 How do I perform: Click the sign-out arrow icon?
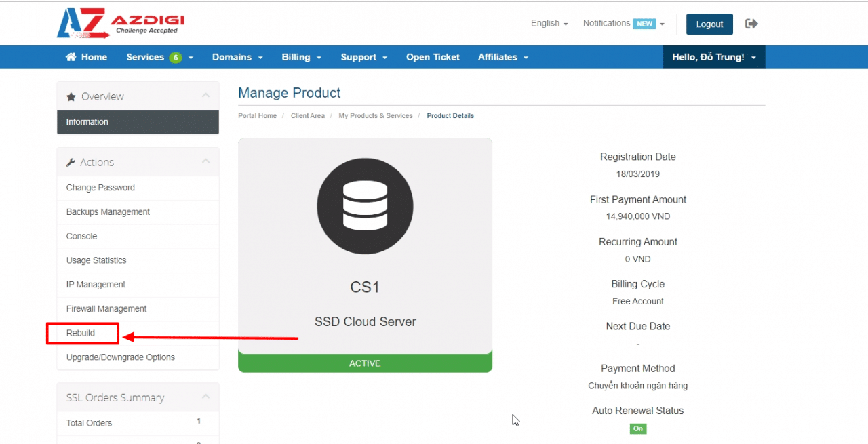[x=751, y=24]
